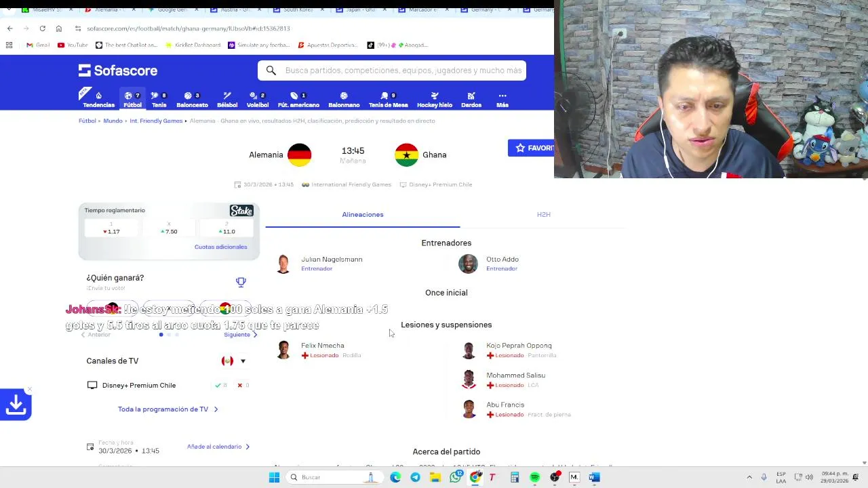This screenshot has width=868, height=488.
Task: Open Toda la programación de TV
Action: click(168, 409)
